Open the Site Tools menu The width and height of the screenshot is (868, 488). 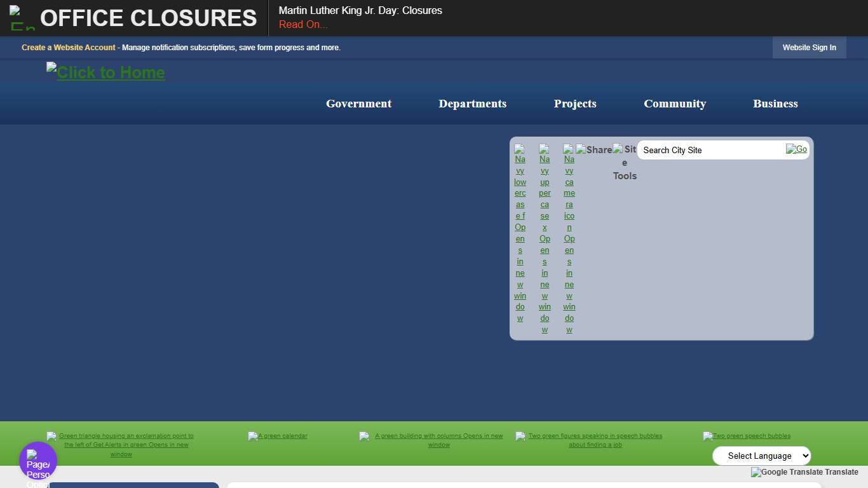(x=625, y=163)
